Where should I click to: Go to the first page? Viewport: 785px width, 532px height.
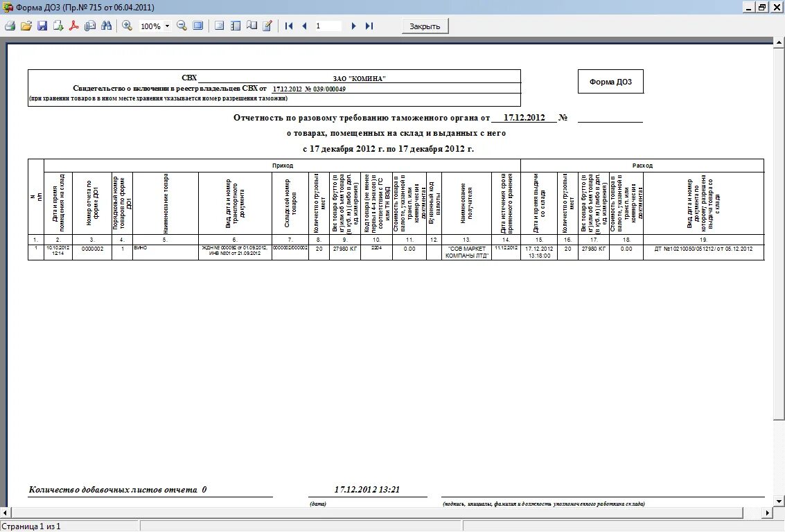click(289, 26)
